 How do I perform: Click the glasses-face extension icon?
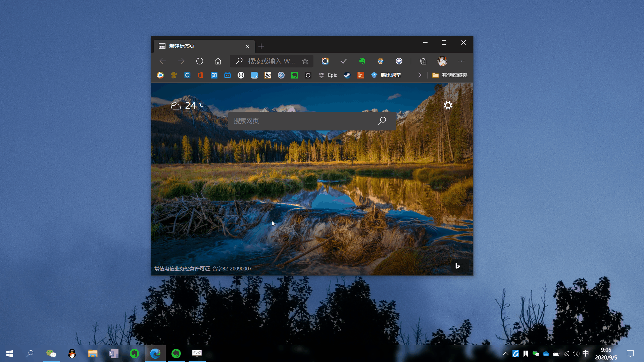(x=380, y=61)
